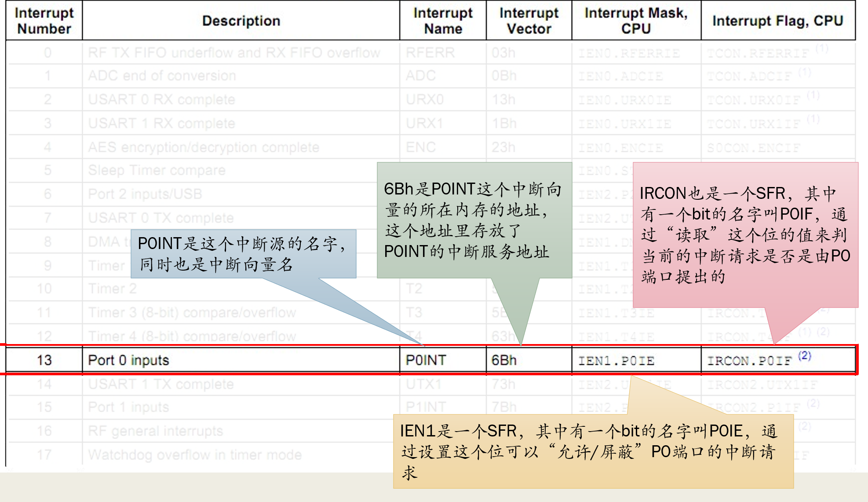
Task: Click 'Watchdog overflow in timer mode' description
Action: tap(195, 454)
